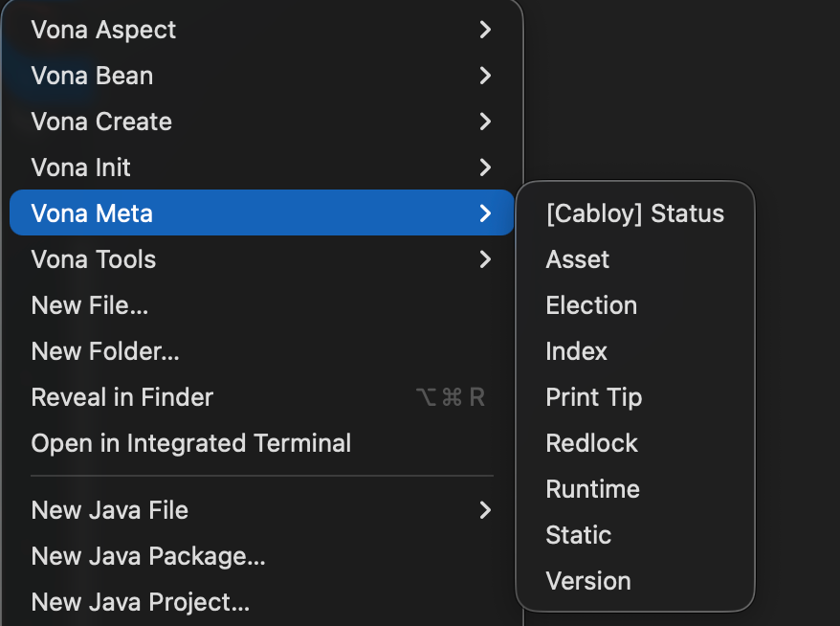Expand the Vona Aspect submenu arrow

[x=485, y=30]
